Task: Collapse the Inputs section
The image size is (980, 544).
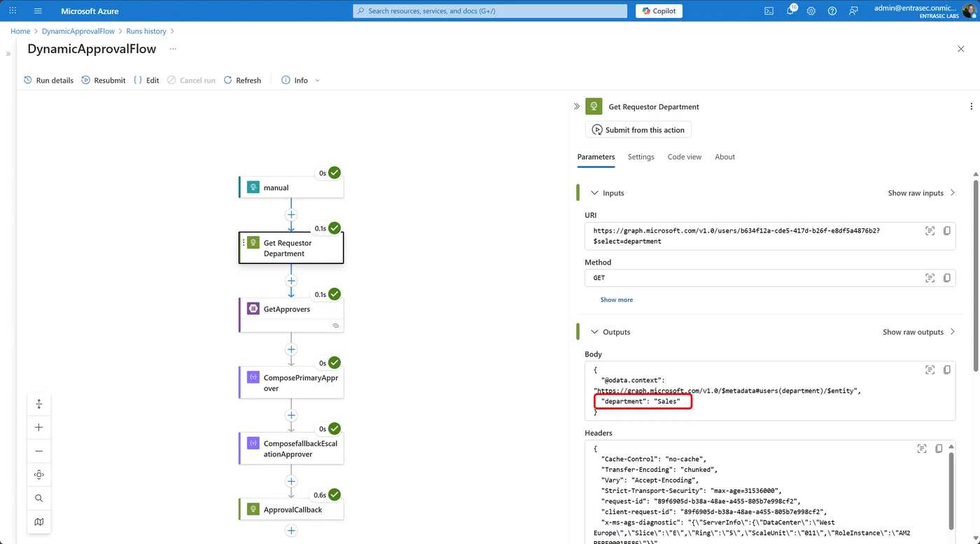Action: (594, 193)
